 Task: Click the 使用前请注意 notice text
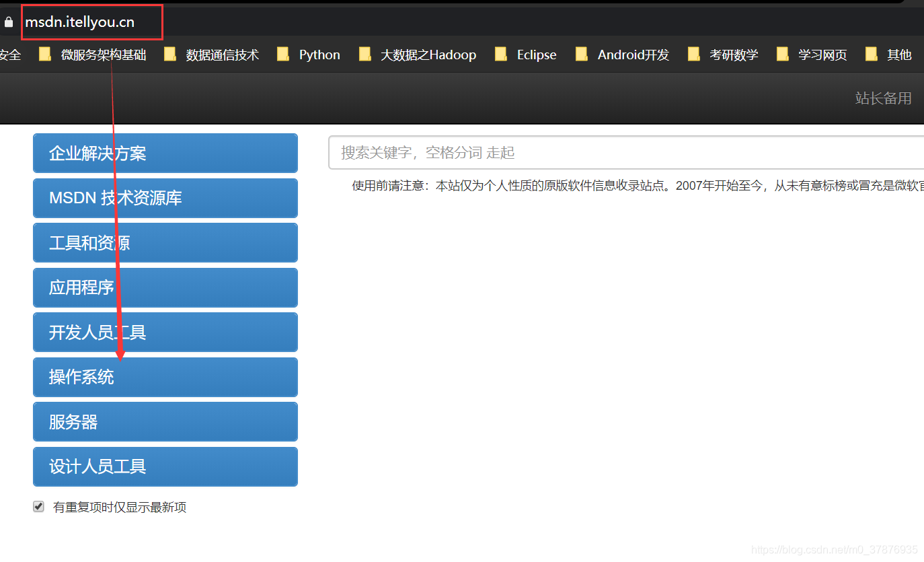point(638,186)
